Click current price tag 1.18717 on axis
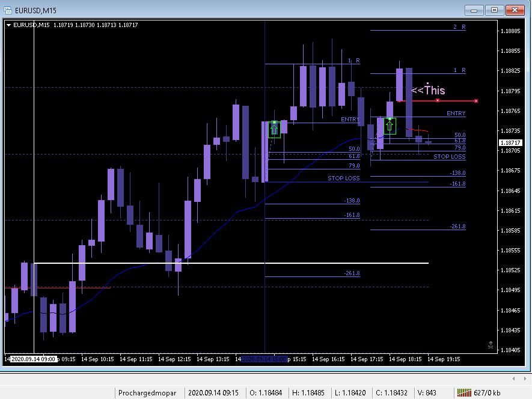532x399 pixels. [x=510, y=143]
